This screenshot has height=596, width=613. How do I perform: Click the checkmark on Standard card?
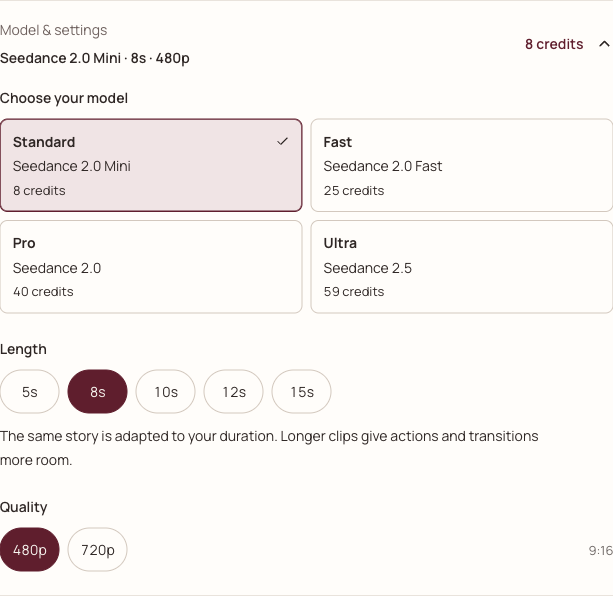coord(282,141)
